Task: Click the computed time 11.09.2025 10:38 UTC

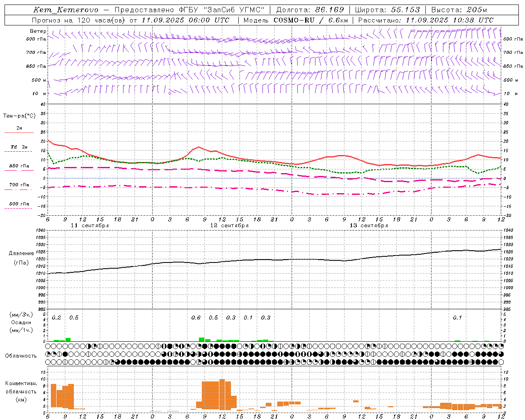Action: pyautogui.click(x=450, y=20)
